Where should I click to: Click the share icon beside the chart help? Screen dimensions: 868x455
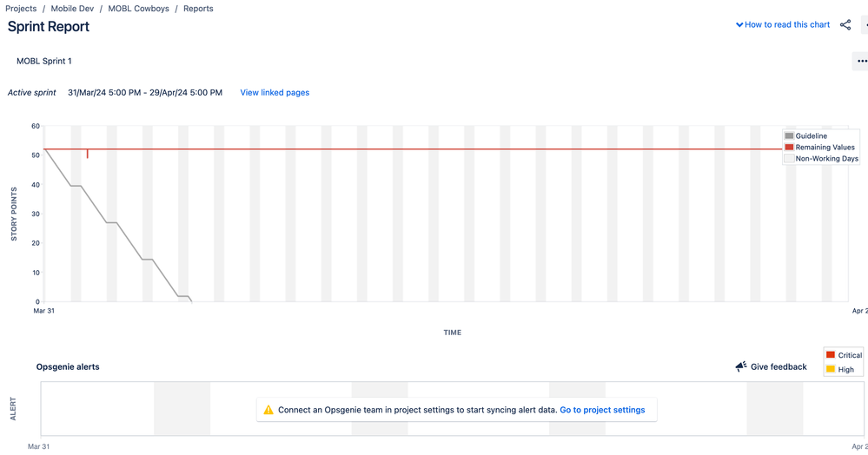[x=845, y=25]
